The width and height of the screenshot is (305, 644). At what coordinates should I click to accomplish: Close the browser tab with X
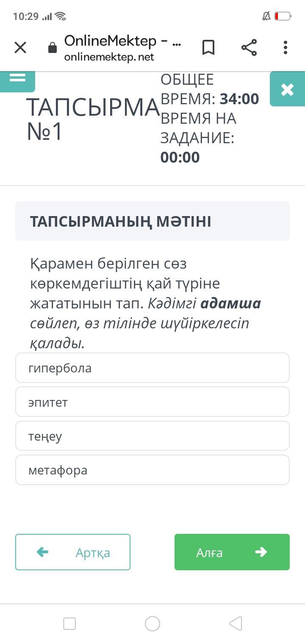click(x=20, y=47)
